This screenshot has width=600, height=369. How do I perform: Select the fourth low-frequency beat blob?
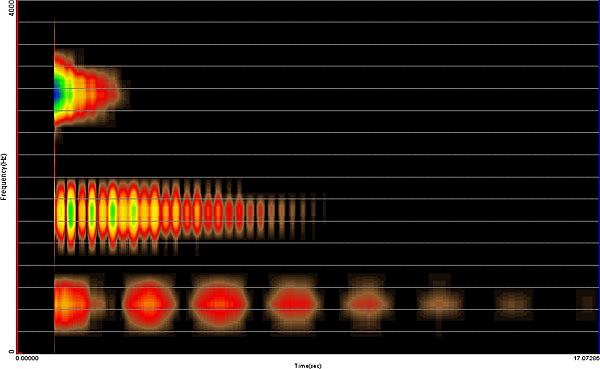[x=294, y=304]
